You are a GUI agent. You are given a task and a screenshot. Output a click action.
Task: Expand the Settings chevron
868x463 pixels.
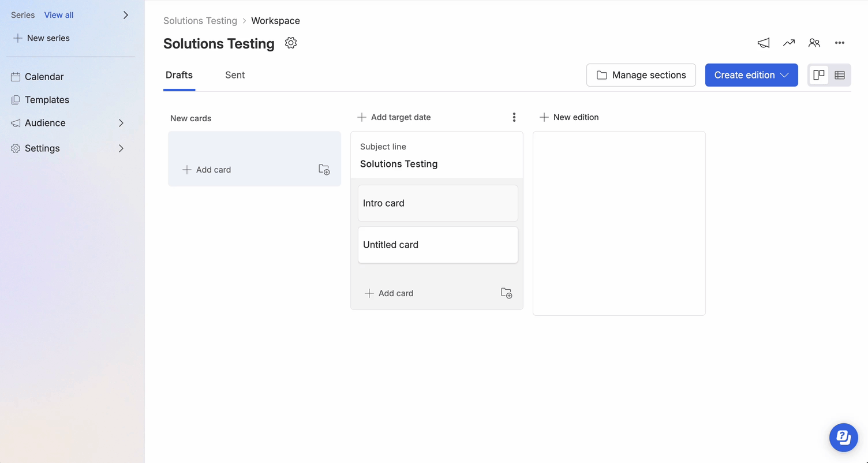point(121,148)
